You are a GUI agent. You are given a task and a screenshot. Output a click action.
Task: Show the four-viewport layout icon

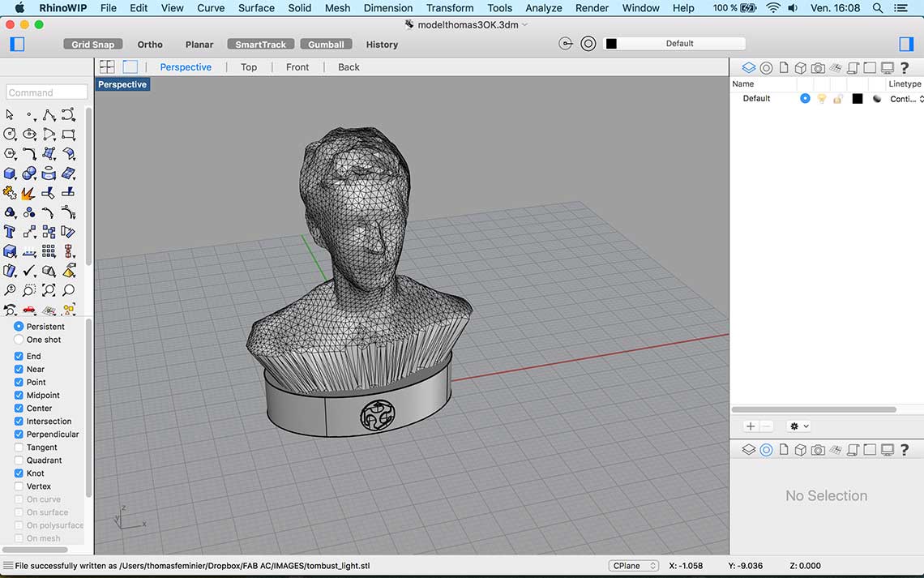point(107,66)
